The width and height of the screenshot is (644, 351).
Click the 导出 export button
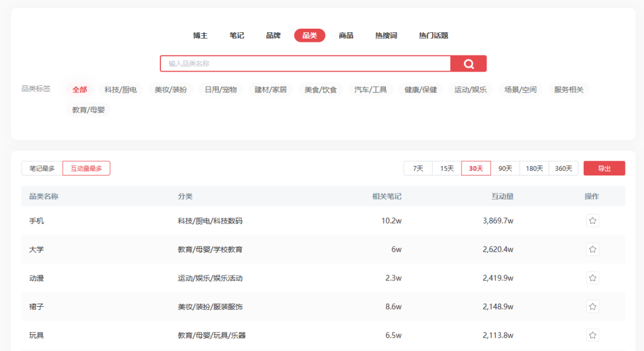(x=604, y=168)
